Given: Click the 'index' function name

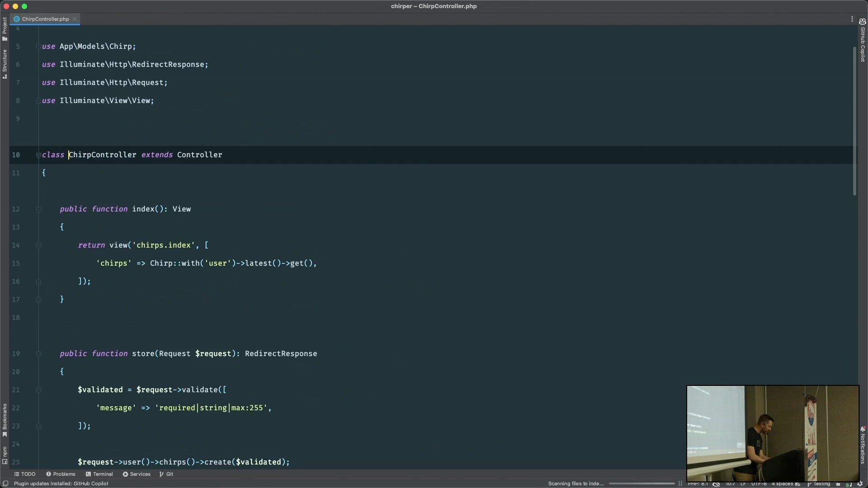Looking at the screenshot, I should coord(143,209).
